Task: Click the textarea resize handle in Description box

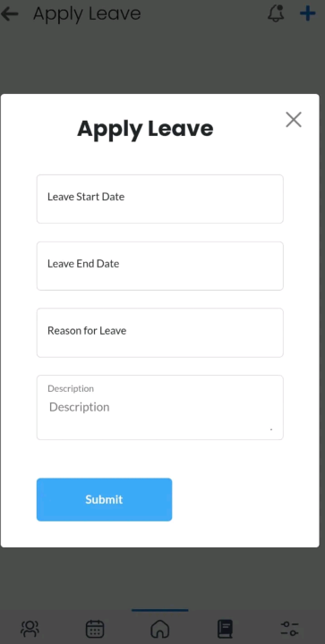Action: coord(271,429)
